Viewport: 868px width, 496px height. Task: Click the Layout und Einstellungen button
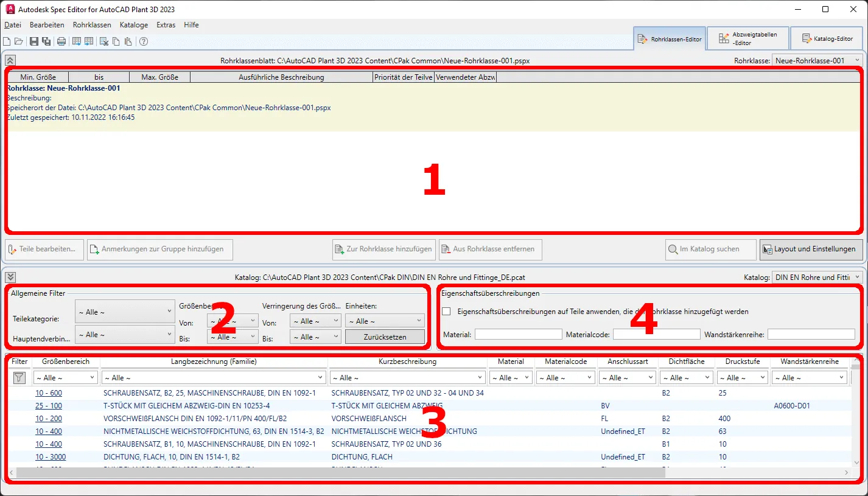(x=811, y=249)
